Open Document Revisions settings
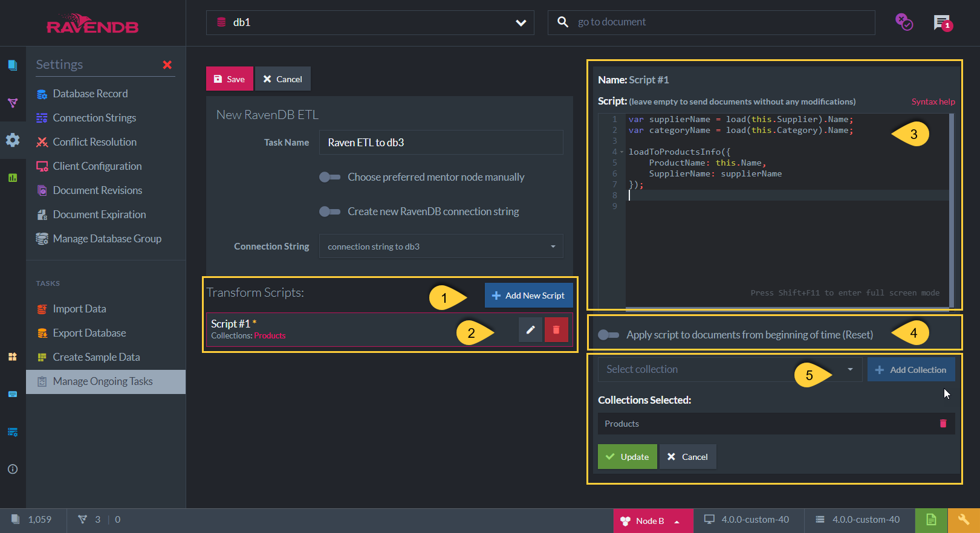This screenshot has height=533, width=980. pyautogui.click(x=97, y=190)
